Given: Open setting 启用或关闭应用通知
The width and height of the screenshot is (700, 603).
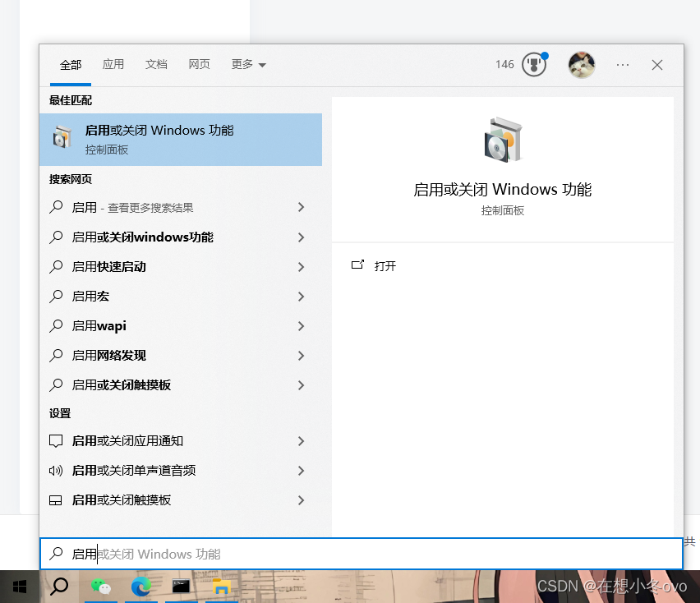Looking at the screenshot, I should click(x=181, y=441).
